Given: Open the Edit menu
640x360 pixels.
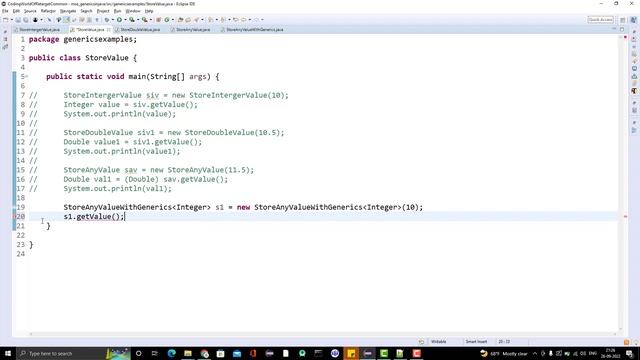Looking at the screenshot, I should pos(16,11).
